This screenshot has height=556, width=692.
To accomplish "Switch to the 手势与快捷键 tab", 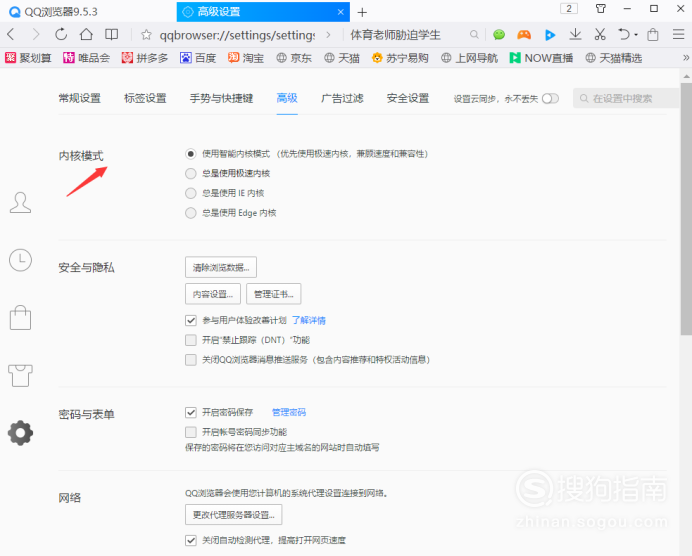I will 222,98.
